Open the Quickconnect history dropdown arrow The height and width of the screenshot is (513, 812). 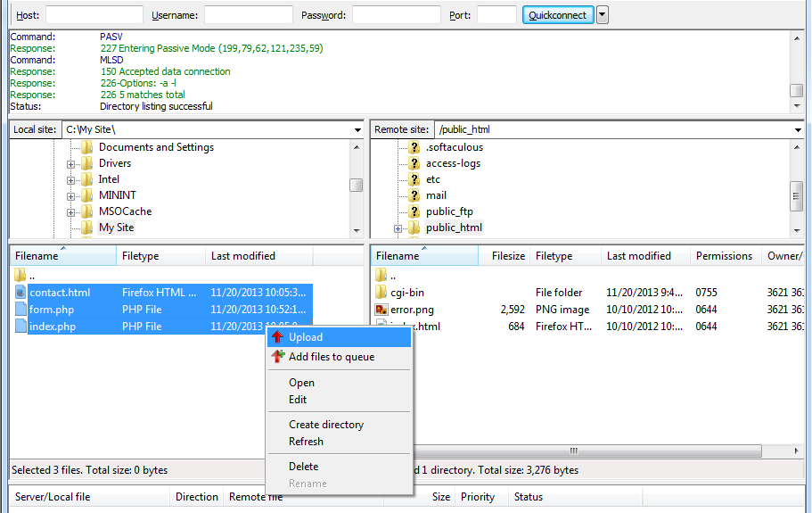(603, 15)
